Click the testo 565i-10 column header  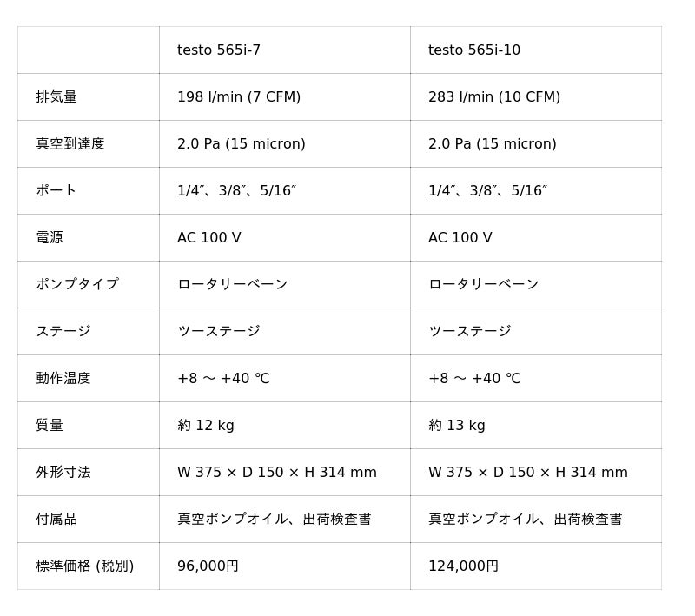[x=474, y=50]
